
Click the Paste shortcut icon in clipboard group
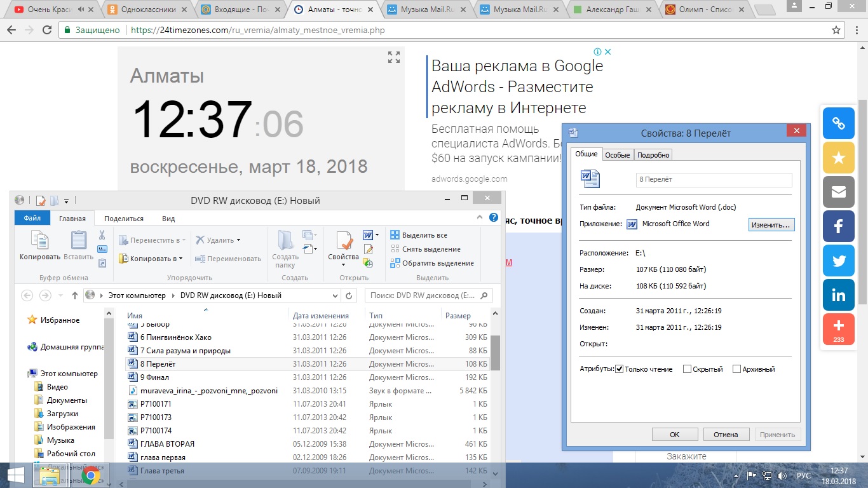click(102, 262)
